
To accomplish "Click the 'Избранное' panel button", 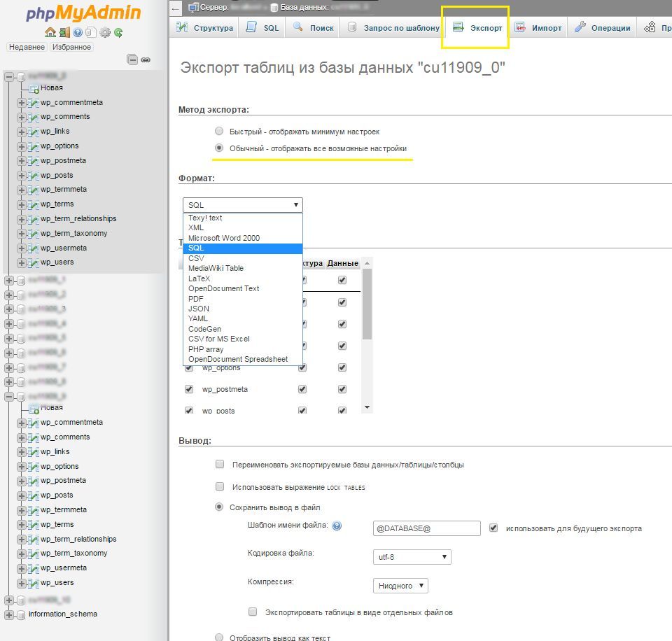I will tap(71, 47).
